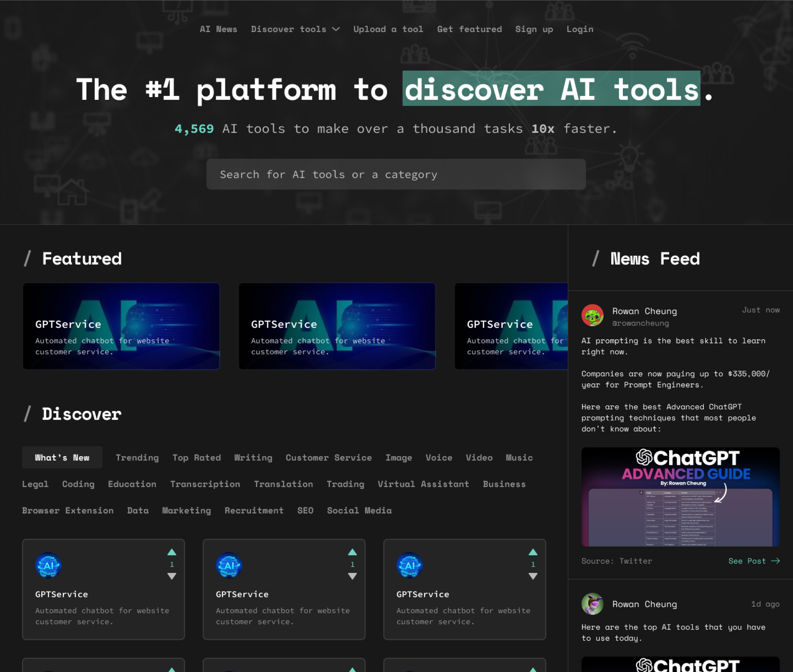
Task: Click the AI logo on first Discover card
Action: tap(48, 565)
